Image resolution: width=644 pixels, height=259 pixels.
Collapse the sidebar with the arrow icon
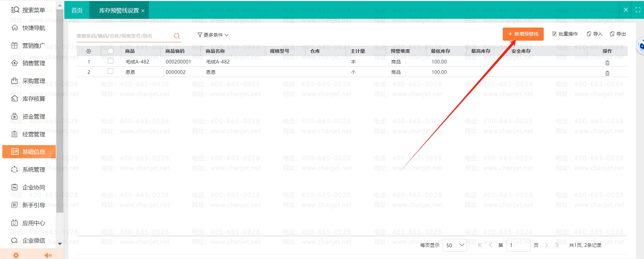[48, 255]
